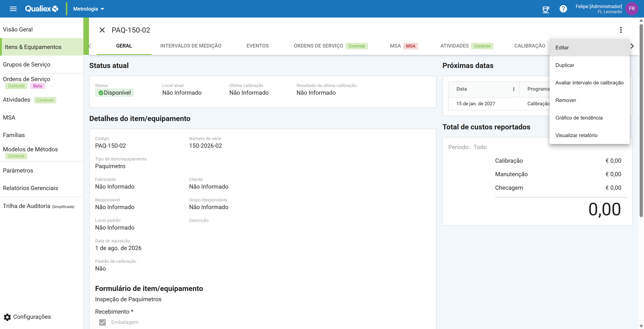The width and height of the screenshot is (644, 329).
Task: Open Trilha de Auditoria sidebar item
Action: pos(42,206)
